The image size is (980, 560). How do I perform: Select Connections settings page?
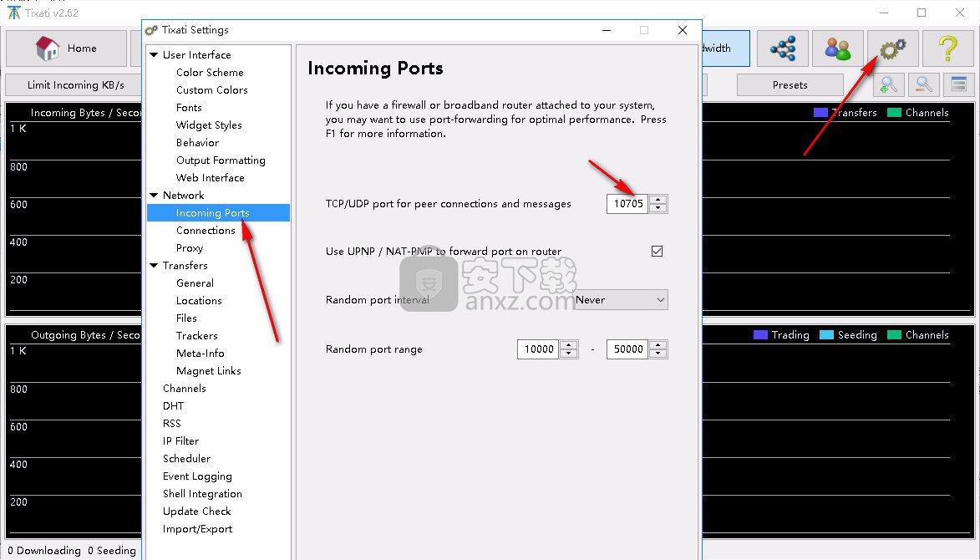click(206, 231)
